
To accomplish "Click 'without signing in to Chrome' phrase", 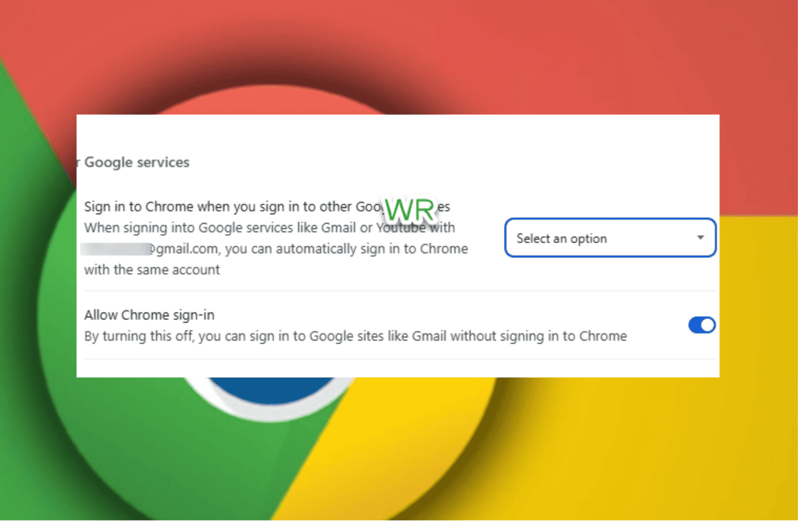I will coord(539,336).
